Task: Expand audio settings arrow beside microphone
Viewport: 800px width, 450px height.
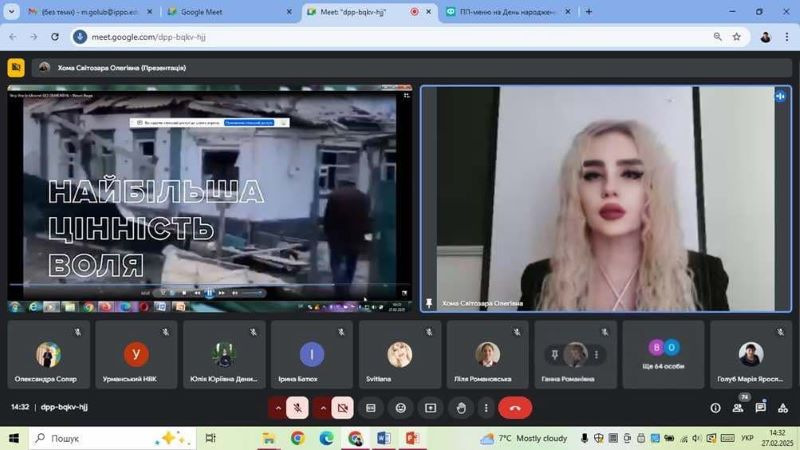Action: (x=278, y=408)
